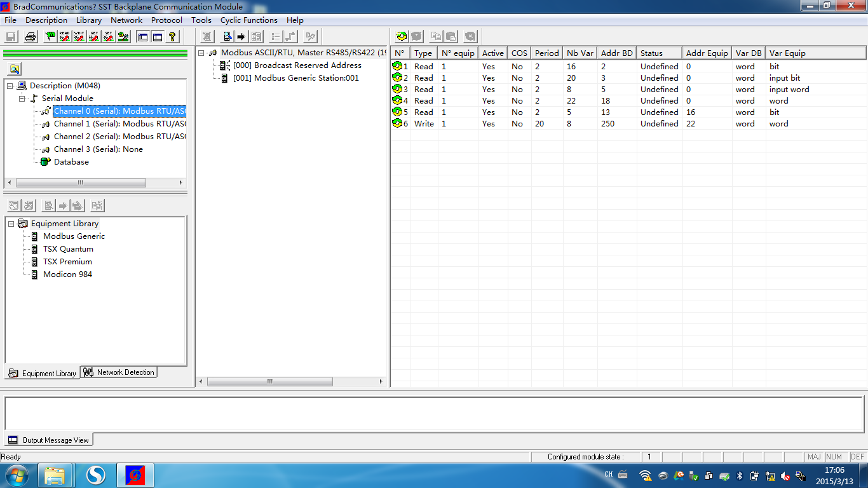The image size is (868, 488).
Task: Open the Protocol menu
Action: (x=166, y=20)
